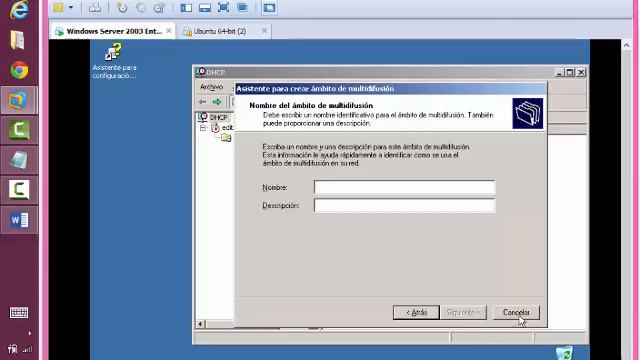Switch to unity mode icon

(x=242, y=7)
